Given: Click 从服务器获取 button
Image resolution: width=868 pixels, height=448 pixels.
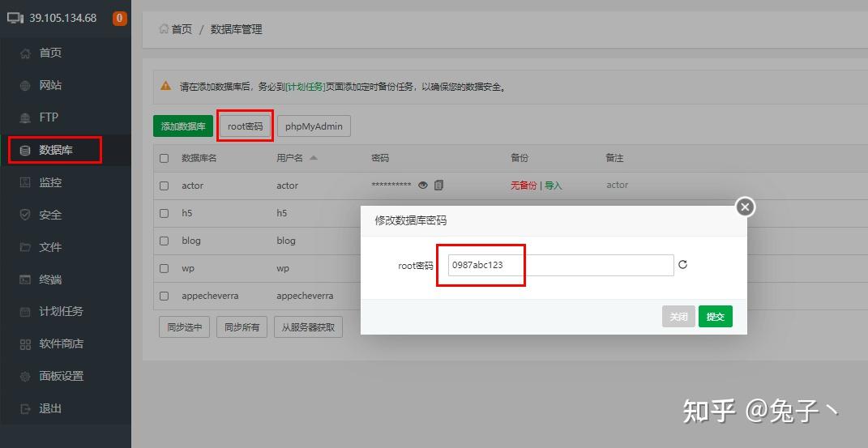Looking at the screenshot, I should coord(308,326).
